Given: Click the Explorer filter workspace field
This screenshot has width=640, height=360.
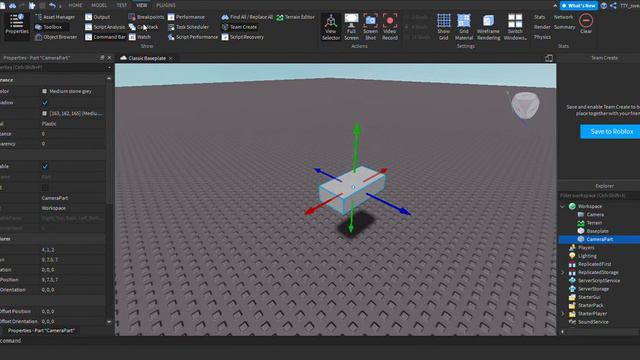Looking at the screenshot, I should [599, 196].
